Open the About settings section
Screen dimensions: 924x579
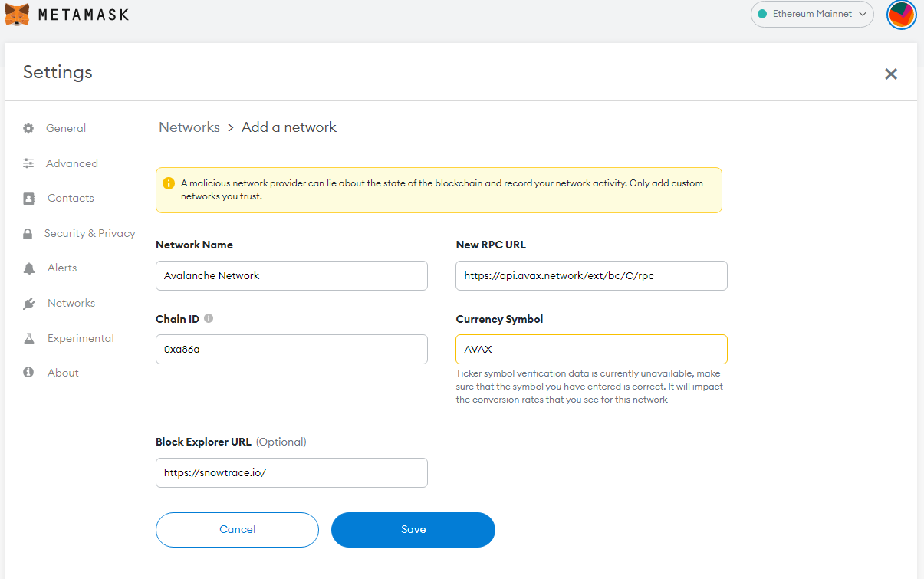(x=63, y=373)
